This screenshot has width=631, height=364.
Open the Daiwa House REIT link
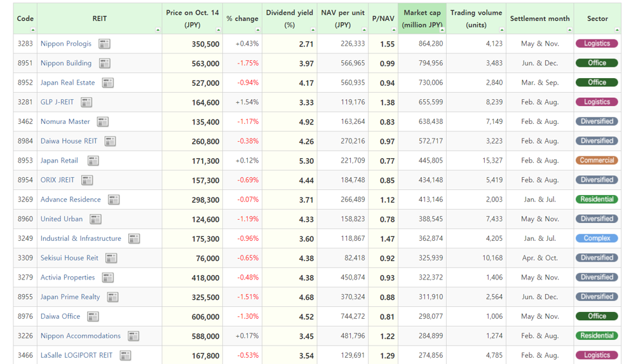(69, 141)
